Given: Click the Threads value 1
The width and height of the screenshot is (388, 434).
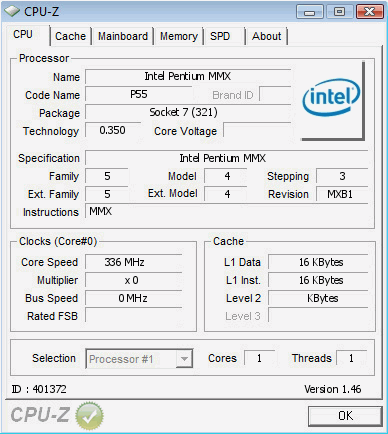Looking at the screenshot, I should [x=351, y=358].
